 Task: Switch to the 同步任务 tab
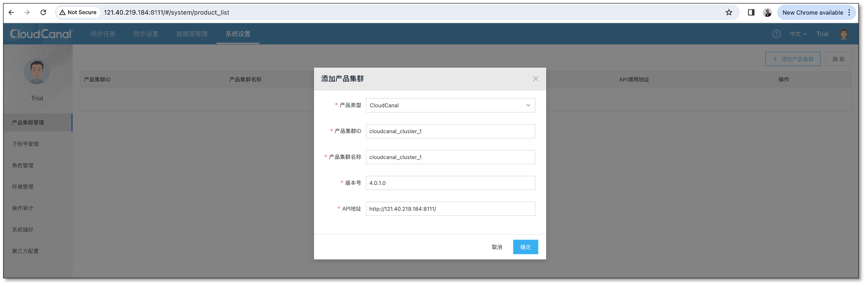[x=103, y=34]
